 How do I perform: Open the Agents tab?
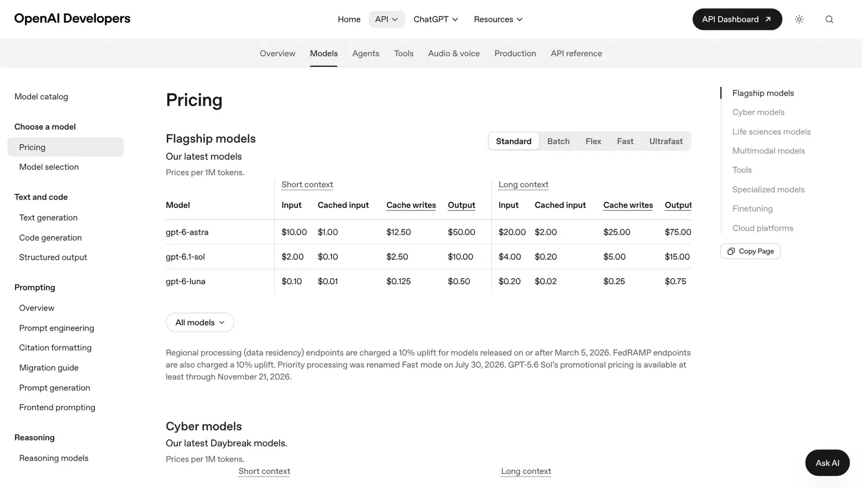[x=366, y=53]
